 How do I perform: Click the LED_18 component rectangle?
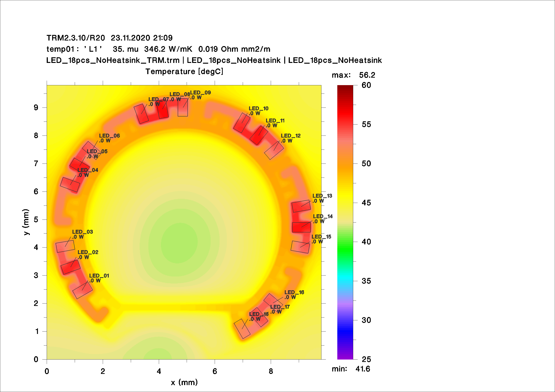click(x=242, y=329)
